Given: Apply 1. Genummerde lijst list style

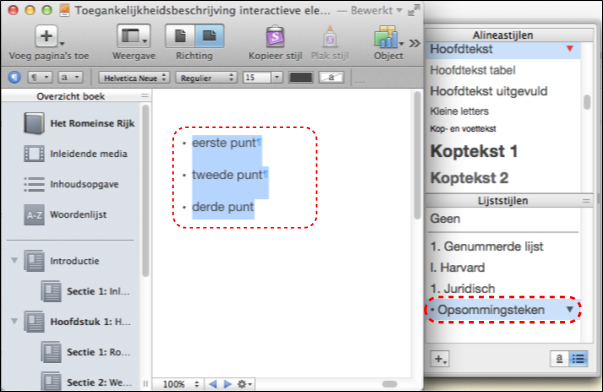Looking at the screenshot, I should (487, 246).
